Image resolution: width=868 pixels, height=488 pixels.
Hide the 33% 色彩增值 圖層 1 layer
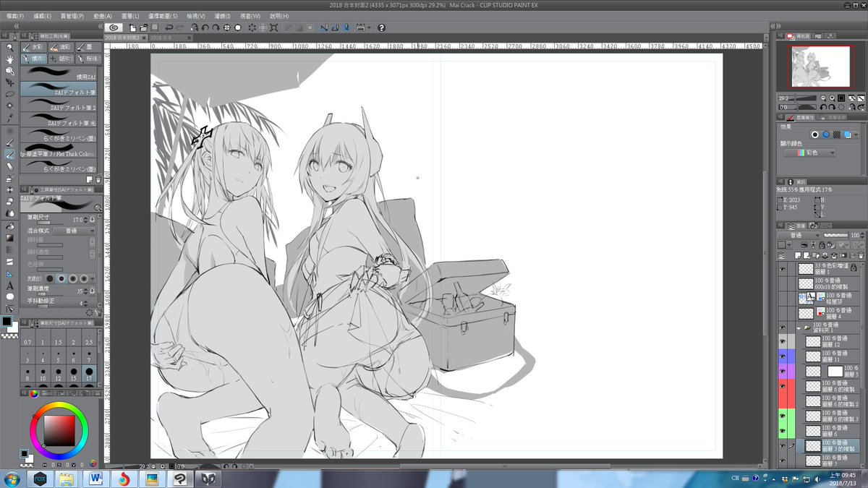(782, 268)
